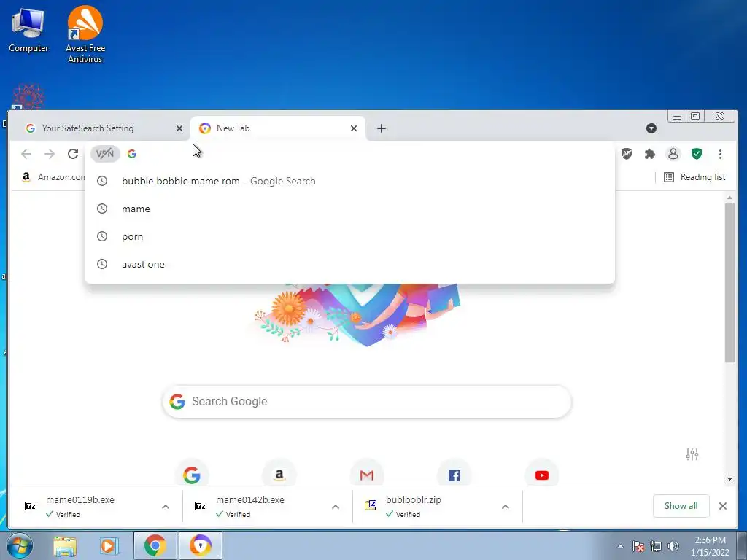The image size is (747, 560).
Task: Click the Search Google box
Action: click(367, 402)
